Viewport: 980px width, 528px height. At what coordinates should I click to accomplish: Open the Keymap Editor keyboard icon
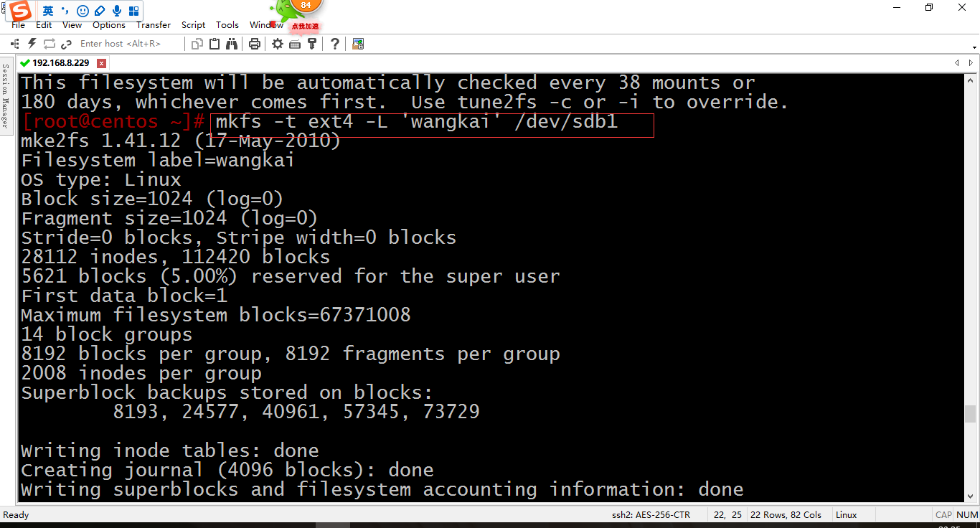click(295, 44)
